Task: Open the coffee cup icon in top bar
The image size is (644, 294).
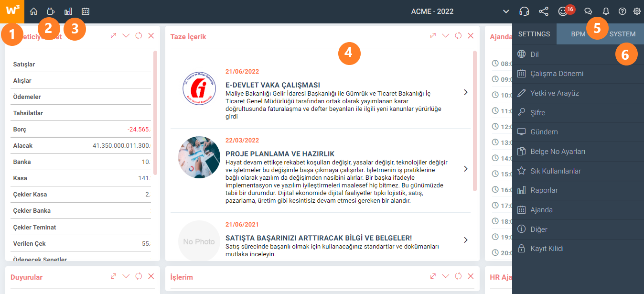Action: click(x=51, y=11)
